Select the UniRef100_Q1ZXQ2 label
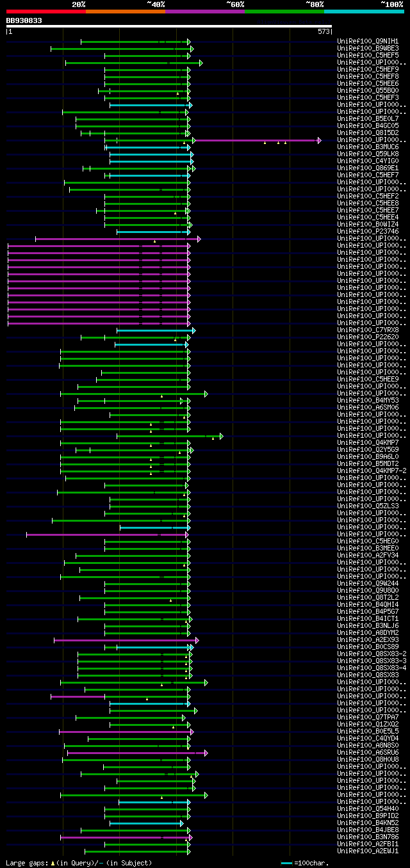The image size is (410, 868). coord(366,725)
